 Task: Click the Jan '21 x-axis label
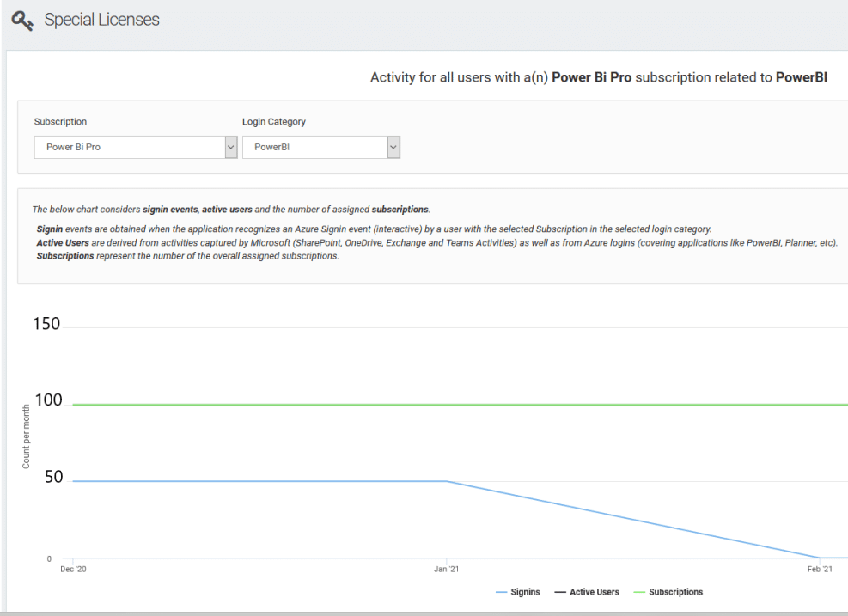[446, 570]
